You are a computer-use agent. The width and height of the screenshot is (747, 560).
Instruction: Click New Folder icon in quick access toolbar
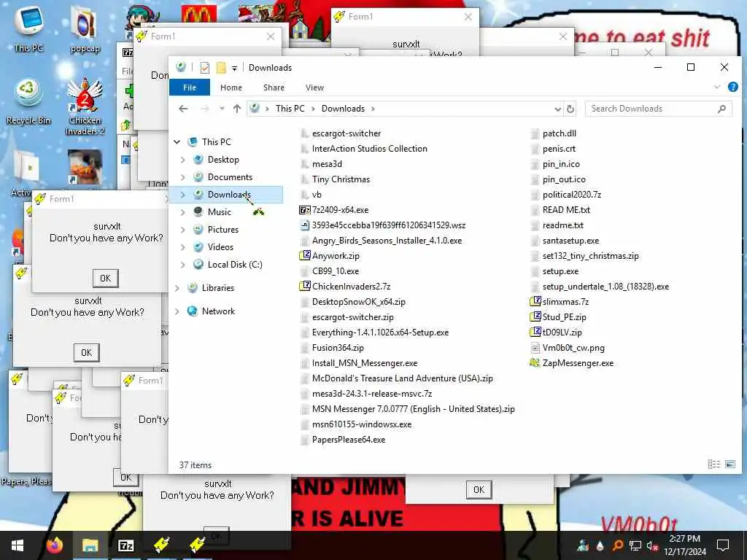click(x=221, y=68)
